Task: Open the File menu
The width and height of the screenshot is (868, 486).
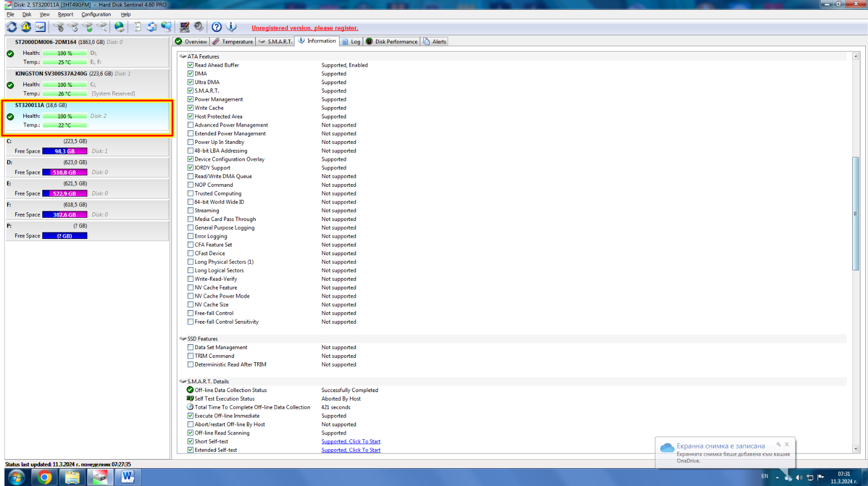Action: 10,15
